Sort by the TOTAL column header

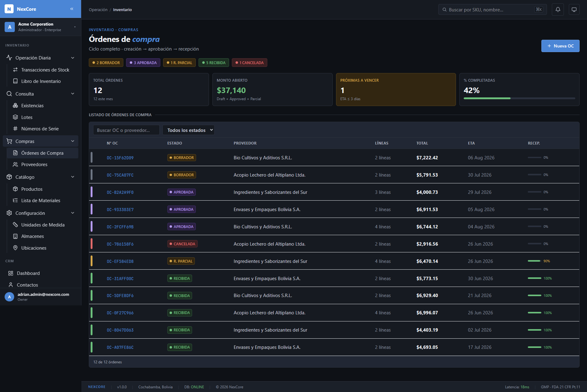[422, 143]
